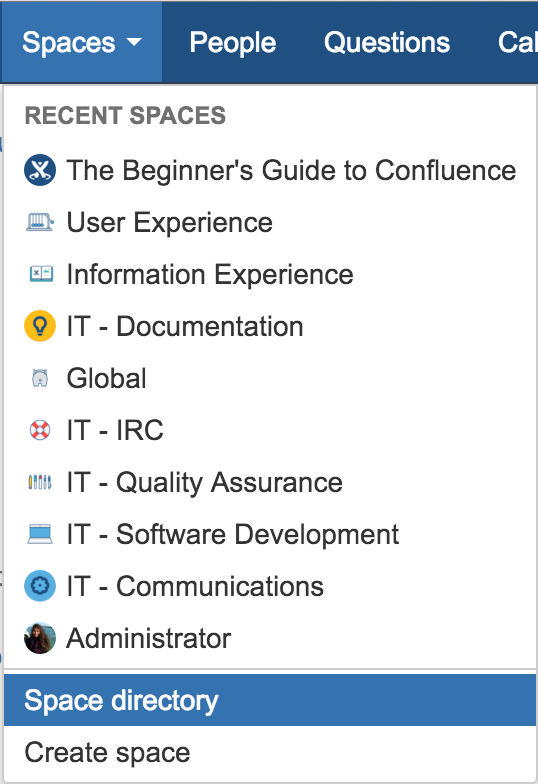Collapse the Spaces dropdown menu

(82, 42)
